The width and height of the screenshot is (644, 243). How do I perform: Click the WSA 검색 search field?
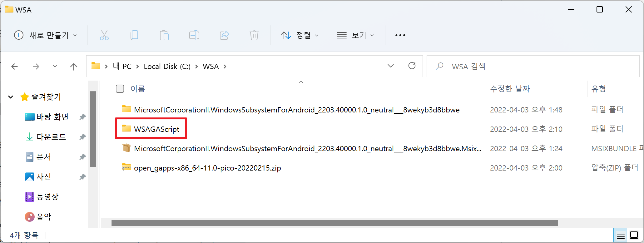[533, 66]
